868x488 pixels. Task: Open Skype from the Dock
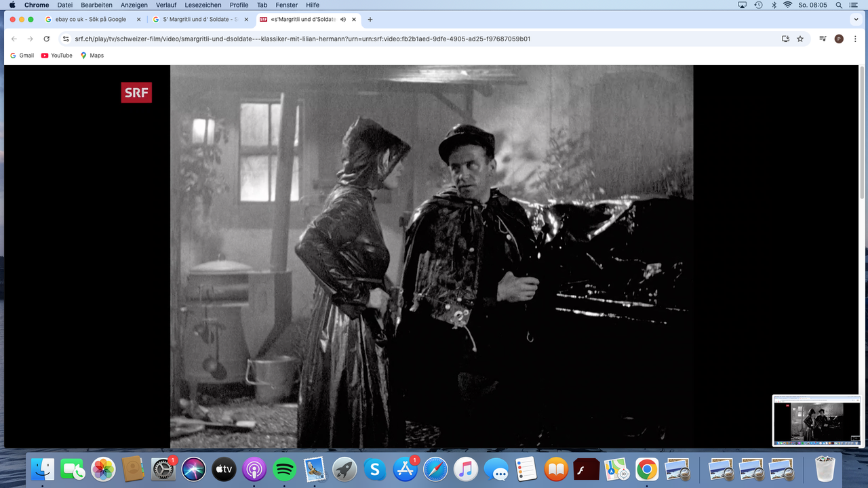[x=375, y=468]
